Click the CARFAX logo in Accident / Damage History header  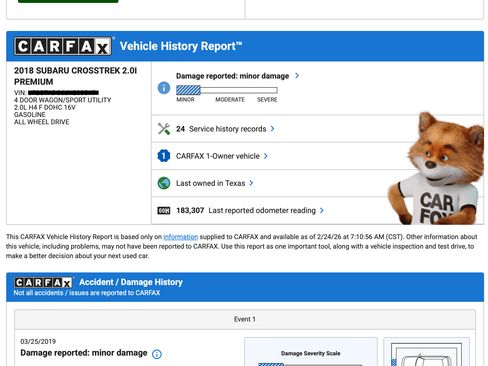tap(43, 282)
